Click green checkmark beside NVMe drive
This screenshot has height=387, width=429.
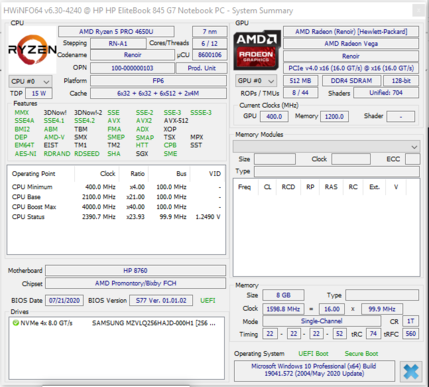click(x=15, y=323)
